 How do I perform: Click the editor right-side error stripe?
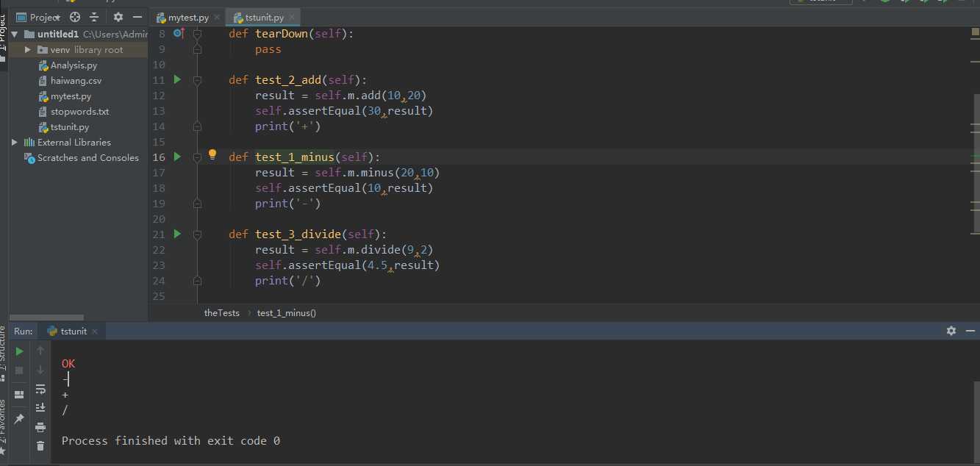click(x=975, y=165)
